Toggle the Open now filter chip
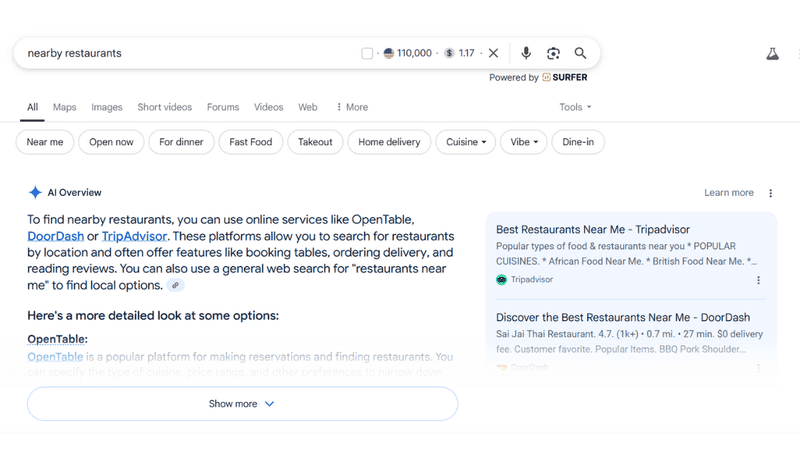800x457 pixels. (111, 142)
